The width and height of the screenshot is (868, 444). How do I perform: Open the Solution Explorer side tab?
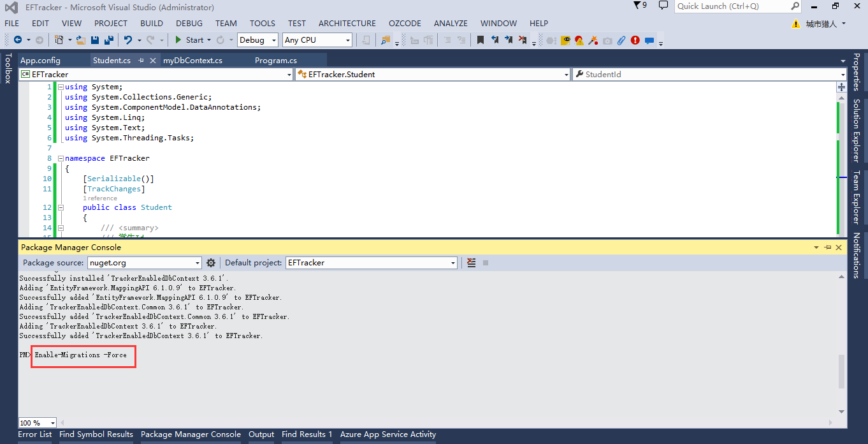857,130
